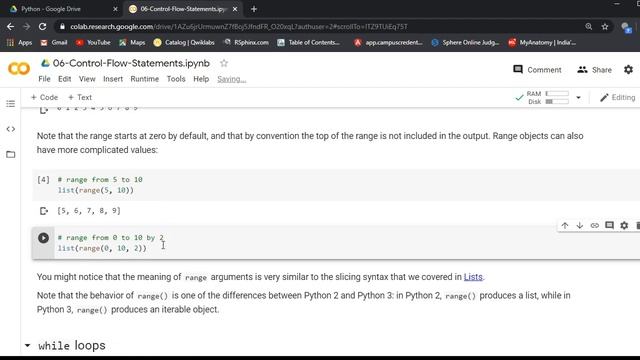Open the Catalog | Qwiklabs bookmark
The width and height of the screenshot is (640, 360).
[184, 42]
